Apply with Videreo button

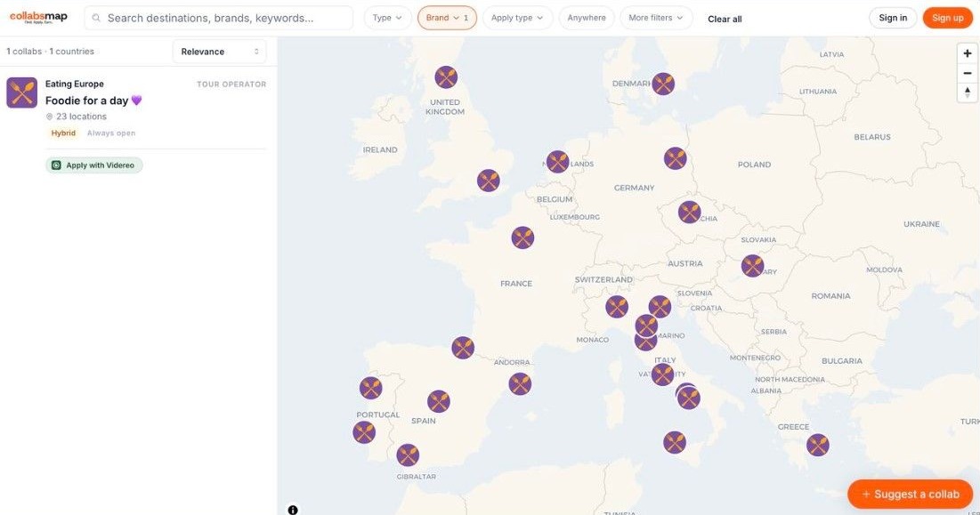click(93, 165)
